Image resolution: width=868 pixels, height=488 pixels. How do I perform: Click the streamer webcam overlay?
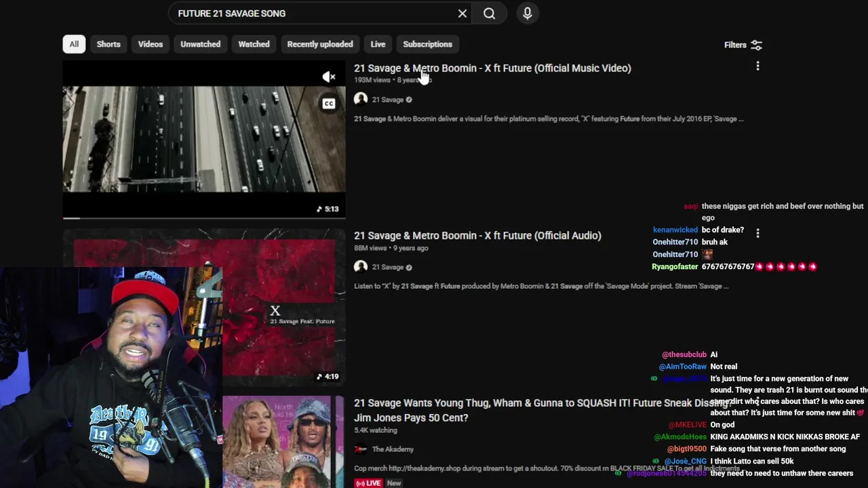click(x=111, y=378)
